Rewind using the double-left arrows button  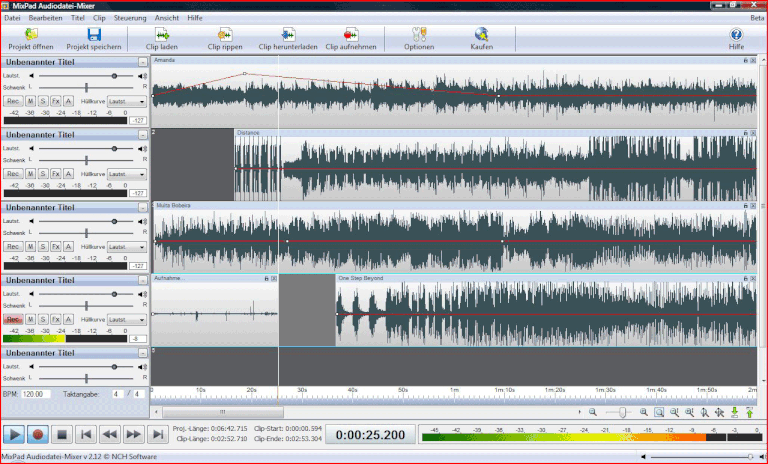click(110, 434)
